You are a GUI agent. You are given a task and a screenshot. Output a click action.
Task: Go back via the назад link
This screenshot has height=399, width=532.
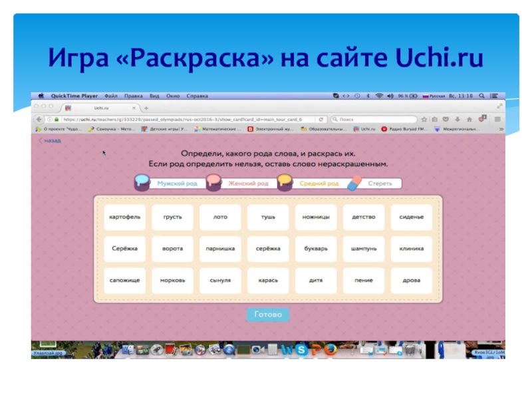[49, 140]
